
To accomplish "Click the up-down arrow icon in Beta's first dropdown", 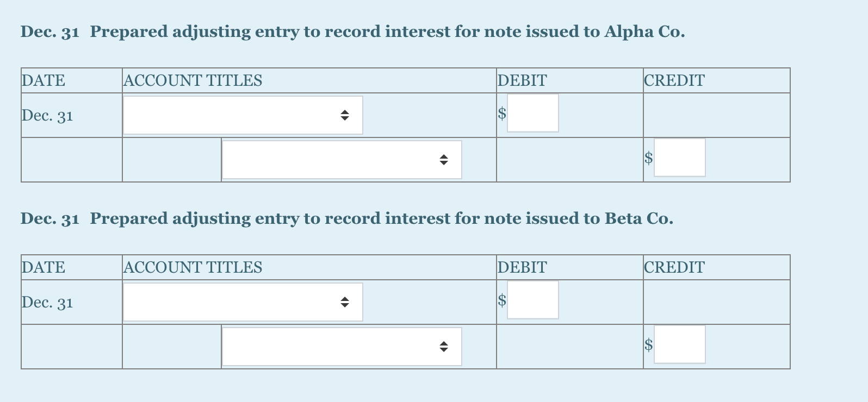I will coord(346,301).
